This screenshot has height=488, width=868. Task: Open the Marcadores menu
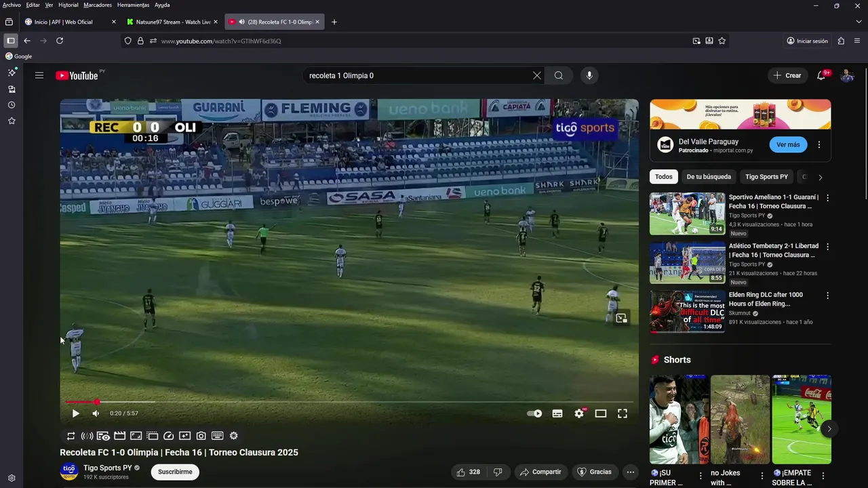pyautogui.click(x=98, y=5)
